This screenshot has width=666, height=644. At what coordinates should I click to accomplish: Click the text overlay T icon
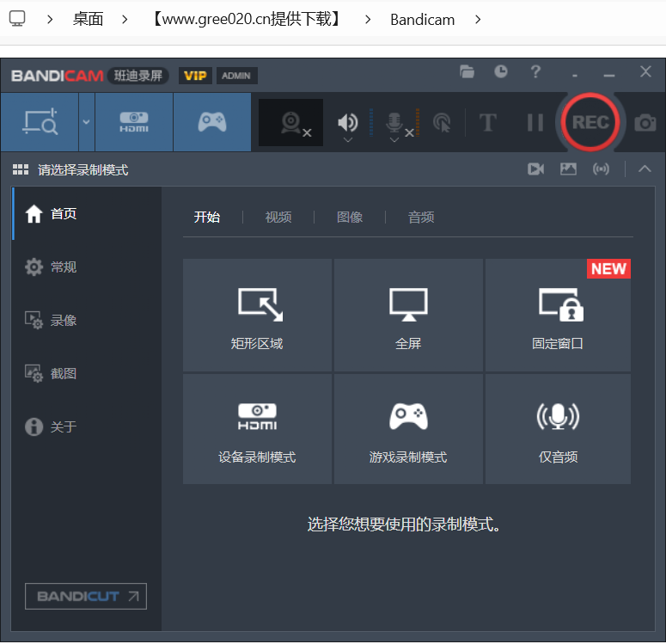click(x=488, y=123)
